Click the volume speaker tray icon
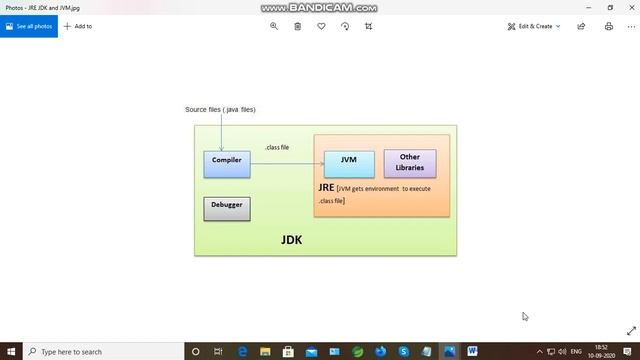The image size is (640, 360). pyautogui.click(x=562, y=351)
